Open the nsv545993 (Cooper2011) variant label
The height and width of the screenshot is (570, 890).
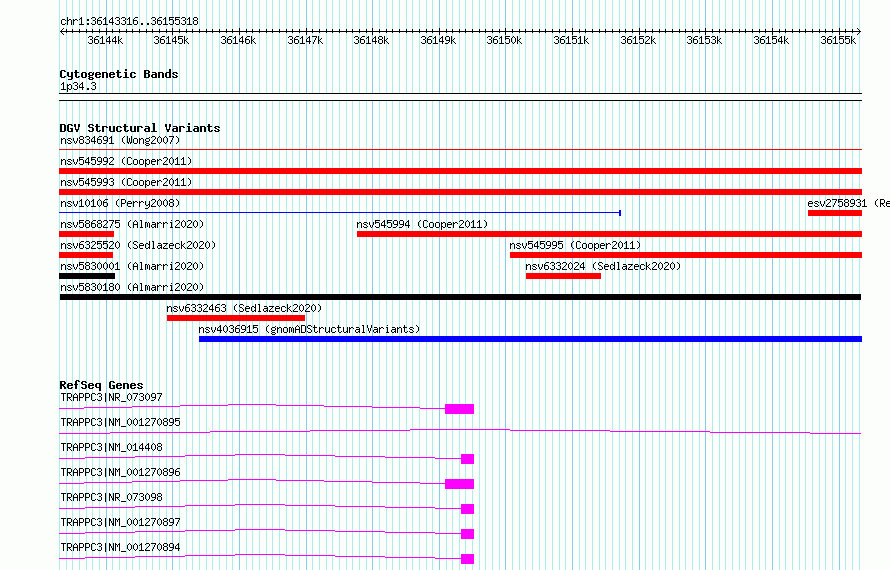click(x=126, y=182)
